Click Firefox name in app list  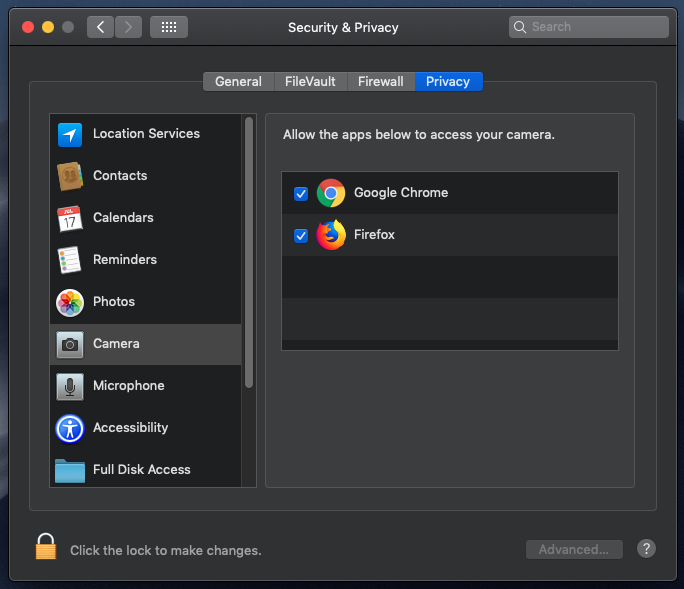pos(374,234)
